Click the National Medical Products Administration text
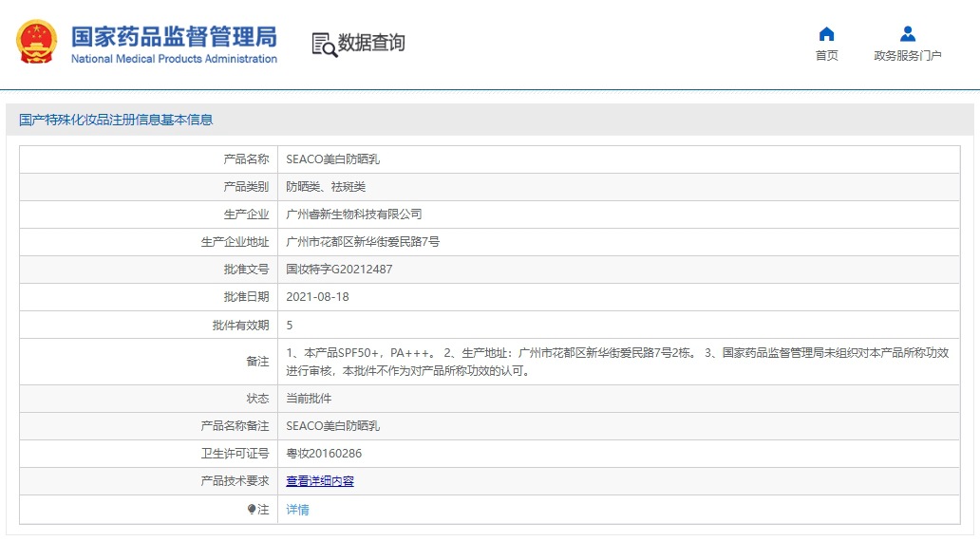This screenshot has height=541, width=980. click(x=174, y=59)
